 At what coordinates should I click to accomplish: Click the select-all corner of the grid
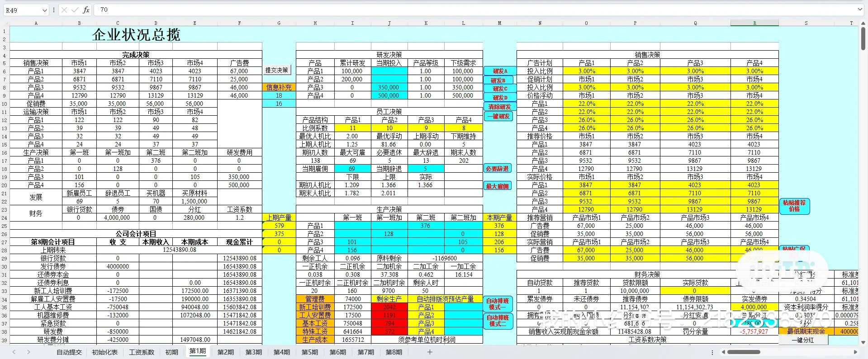(5, 23)
